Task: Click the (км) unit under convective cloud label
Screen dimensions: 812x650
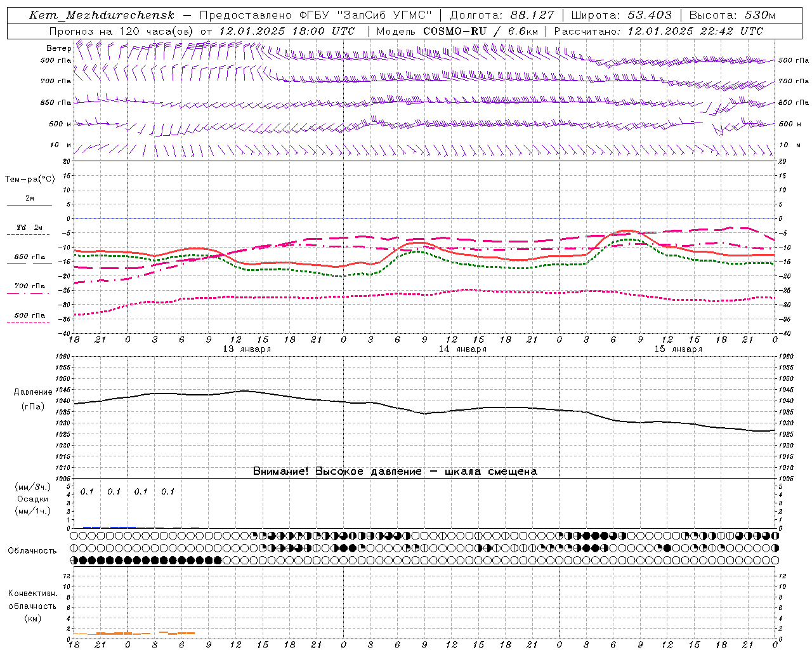Action: [32, 618]
